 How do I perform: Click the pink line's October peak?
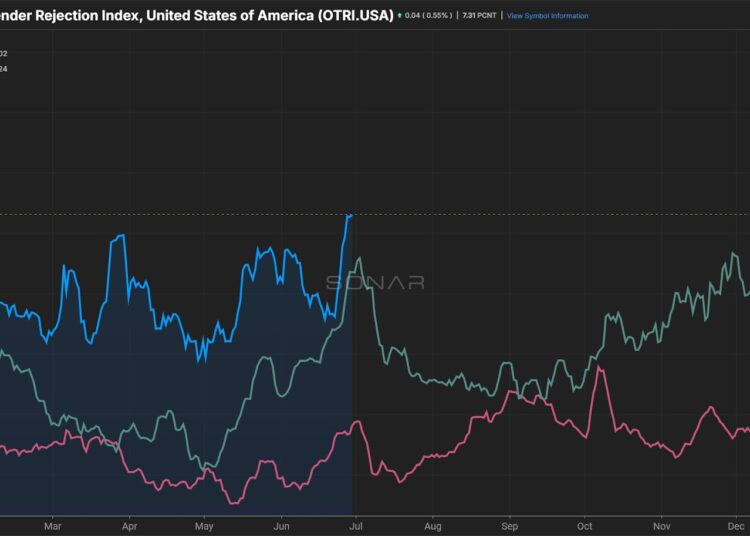click(x=599, y=367)
